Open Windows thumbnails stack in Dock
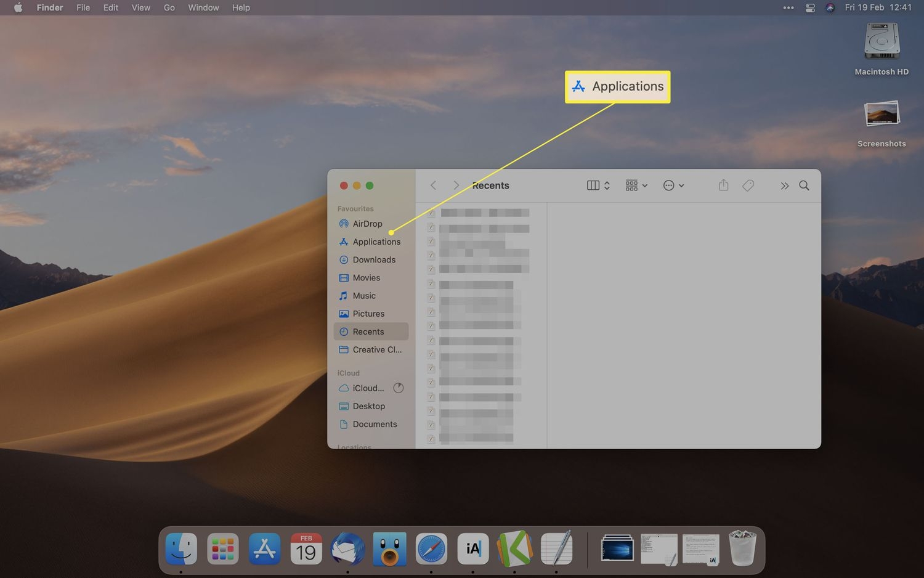The image size is (924, 578). 617,548
